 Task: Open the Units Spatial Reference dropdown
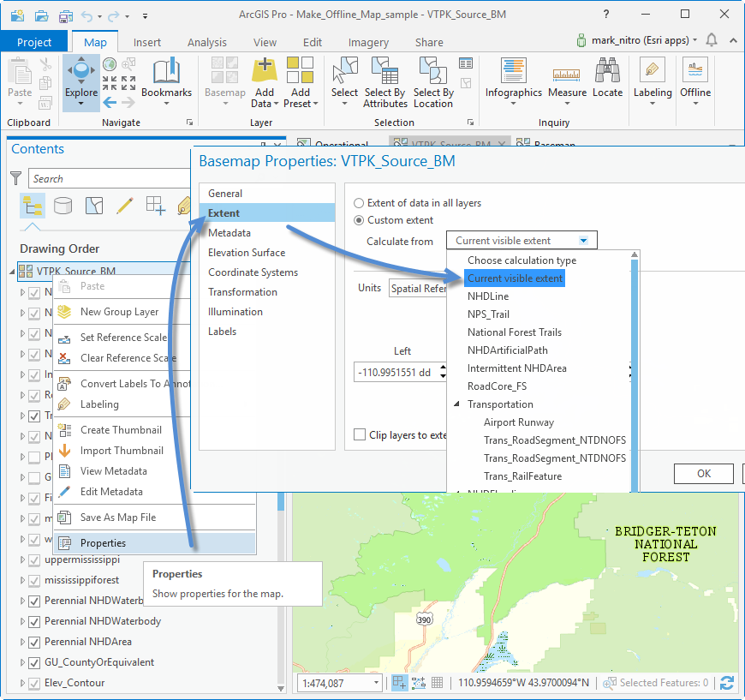tap(418, 288)
